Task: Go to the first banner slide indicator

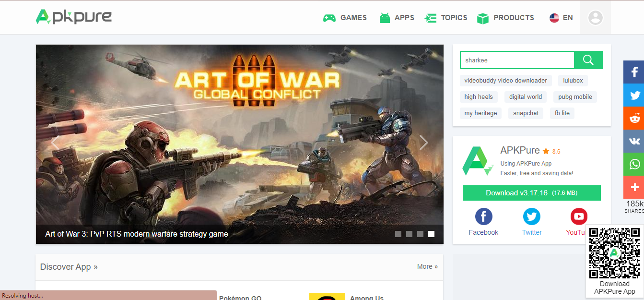Action: coord(398,234)
